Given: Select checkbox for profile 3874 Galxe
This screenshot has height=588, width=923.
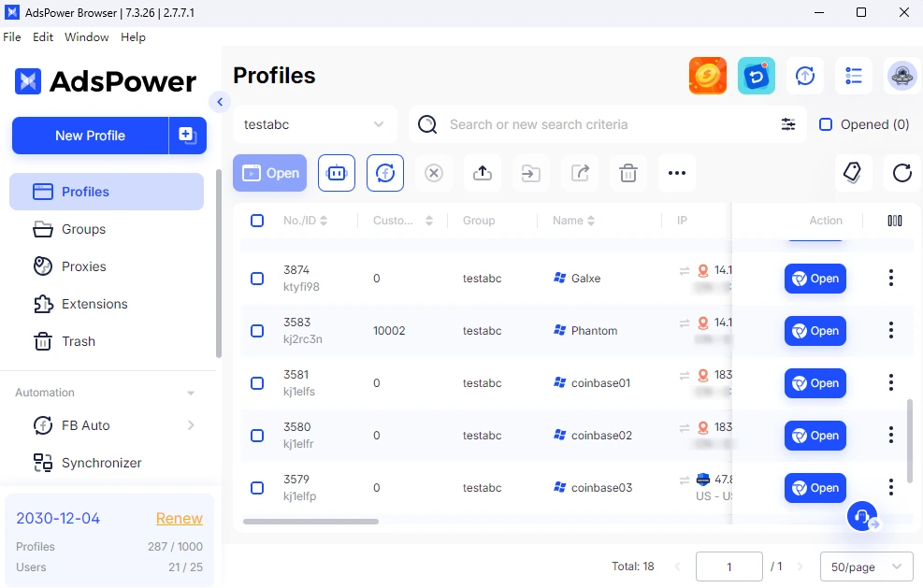Looking at the screenshot, I should pyautogui.click(x=257, y=279).
